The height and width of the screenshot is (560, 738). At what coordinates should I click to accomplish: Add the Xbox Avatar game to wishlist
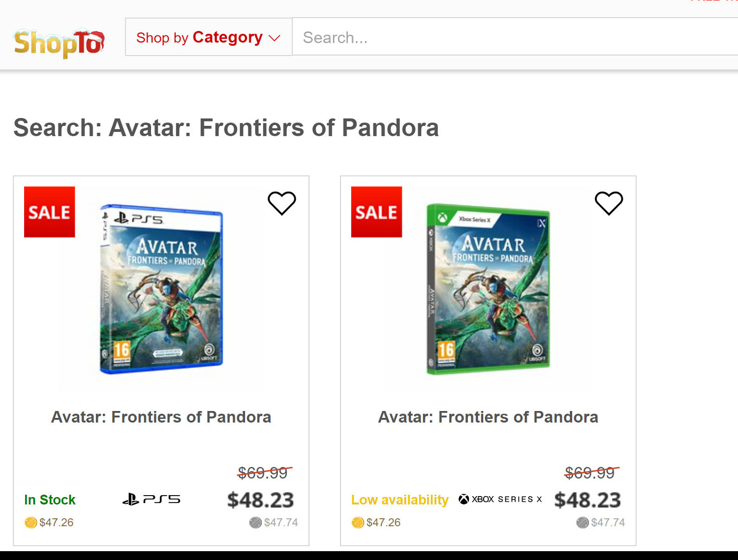pyautogui.click(x=609, y=203)
